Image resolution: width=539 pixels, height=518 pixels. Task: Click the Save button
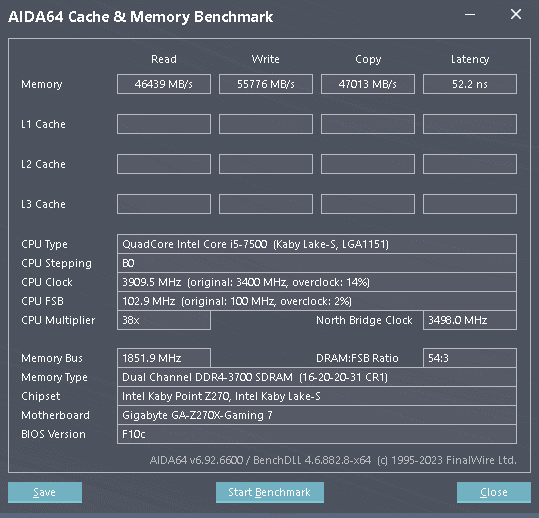[x=45, y=492]
